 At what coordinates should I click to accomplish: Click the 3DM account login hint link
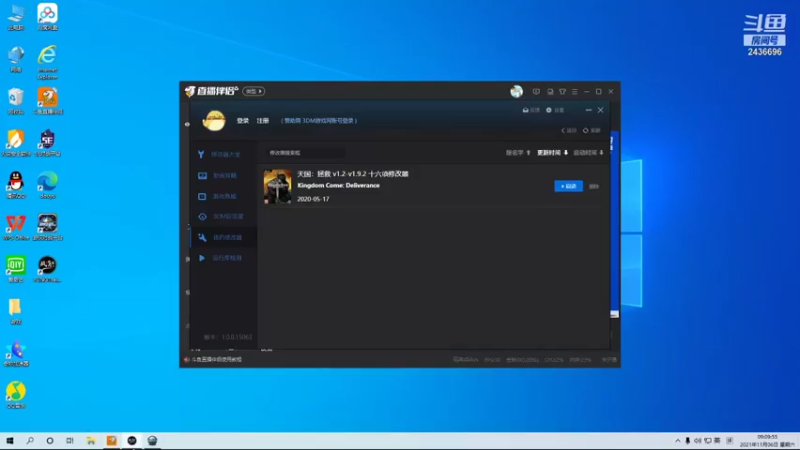coord(319,121)
